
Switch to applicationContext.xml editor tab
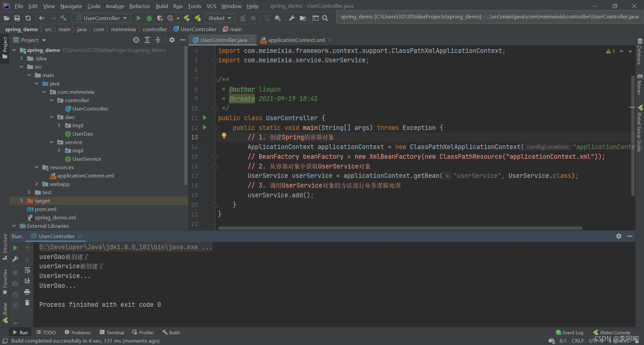296,40
